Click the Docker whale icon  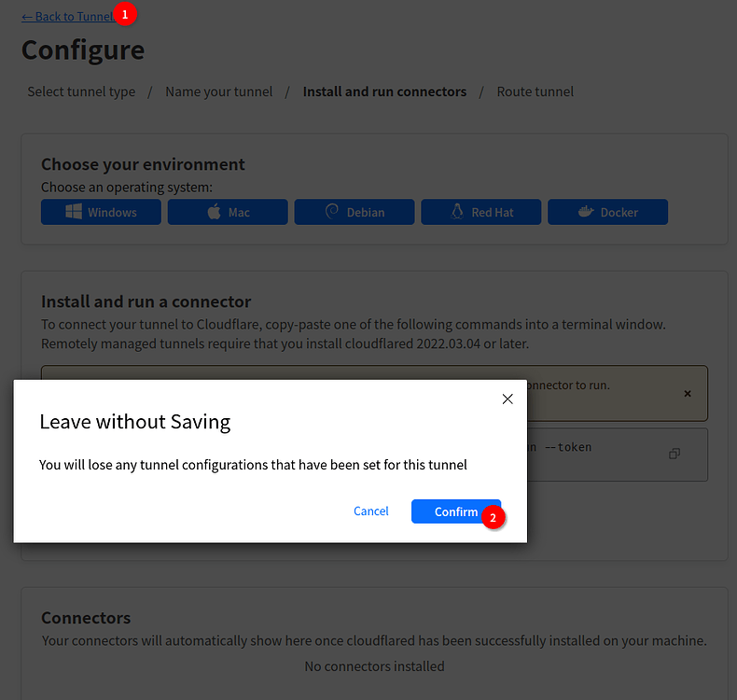tap(586, 212)
